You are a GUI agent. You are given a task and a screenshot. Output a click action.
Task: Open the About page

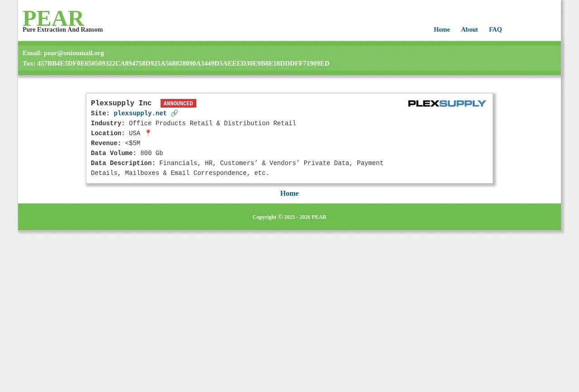(469, 30)
